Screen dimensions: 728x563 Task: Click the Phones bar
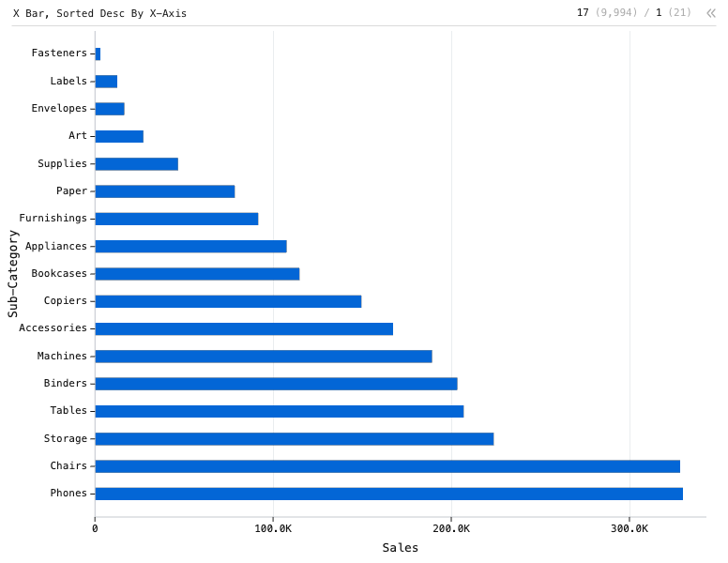389,494
